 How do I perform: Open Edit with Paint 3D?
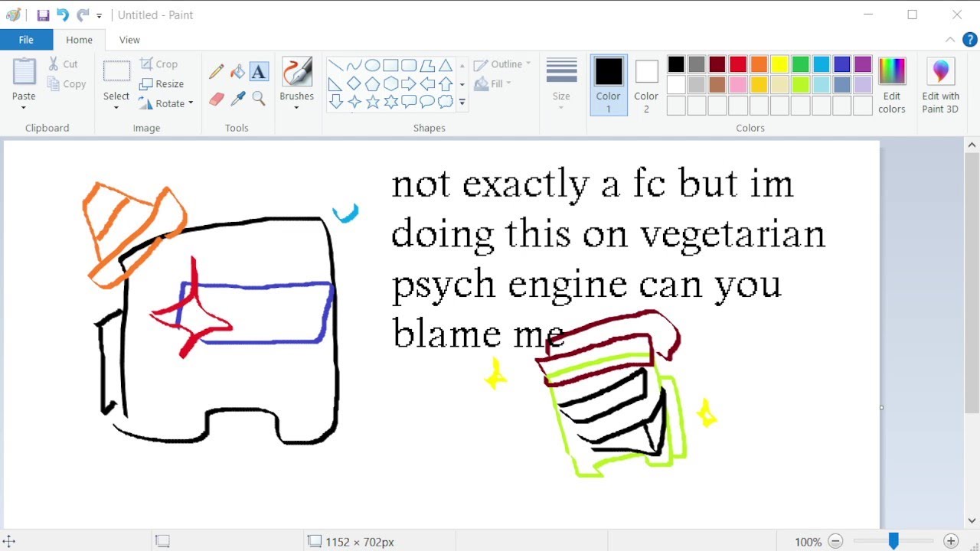coord(940,86)
